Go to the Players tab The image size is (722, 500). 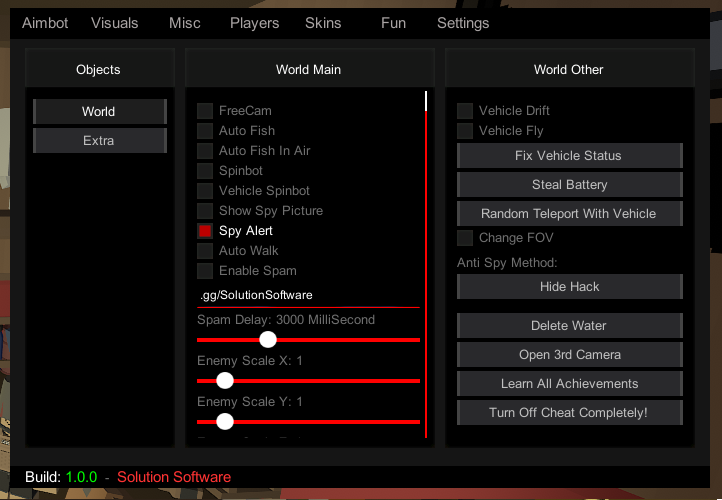(255, 23)
